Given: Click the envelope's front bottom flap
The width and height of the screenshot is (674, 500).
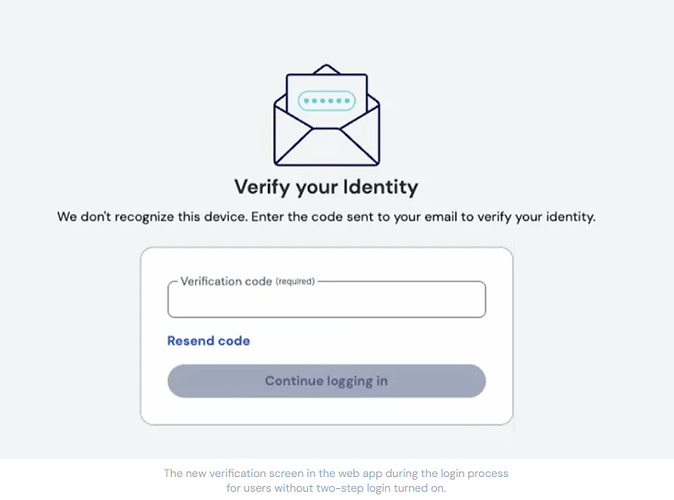Looking at the screenshot, I should pyautogui.click(x=327, y=147).
